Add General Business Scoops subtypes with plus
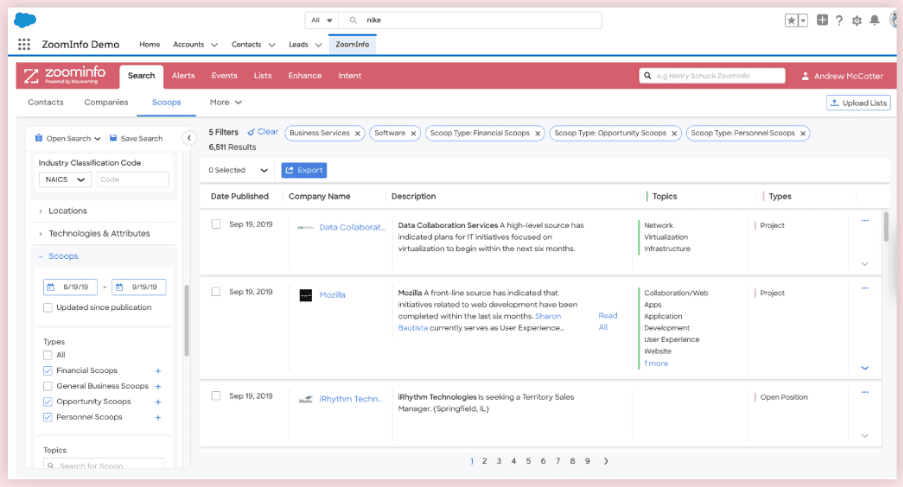 [x=158, y=387]
